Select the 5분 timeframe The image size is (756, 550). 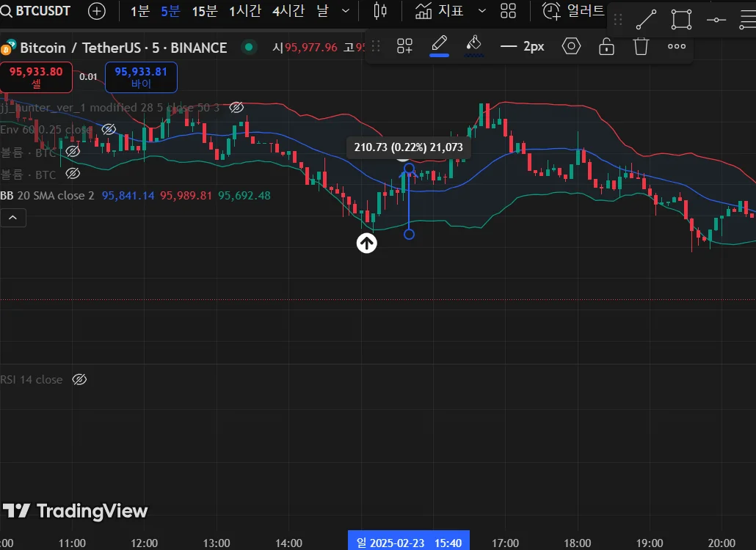tap(170, 10)
